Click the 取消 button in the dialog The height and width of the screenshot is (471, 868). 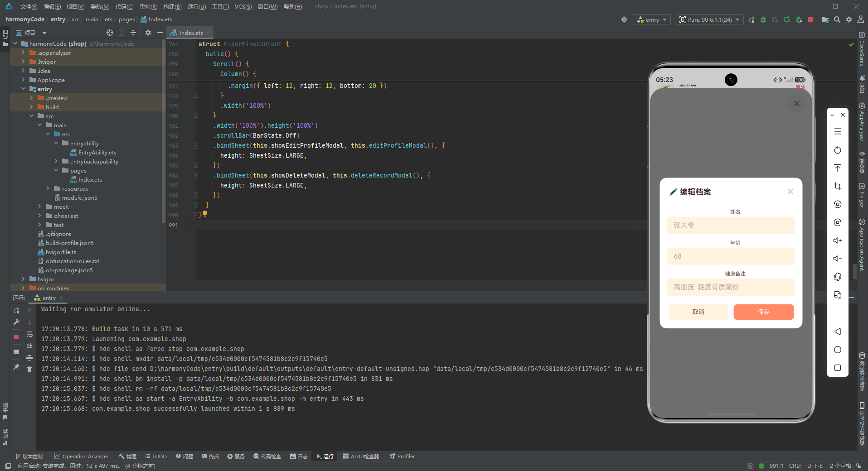click(698, 312)
